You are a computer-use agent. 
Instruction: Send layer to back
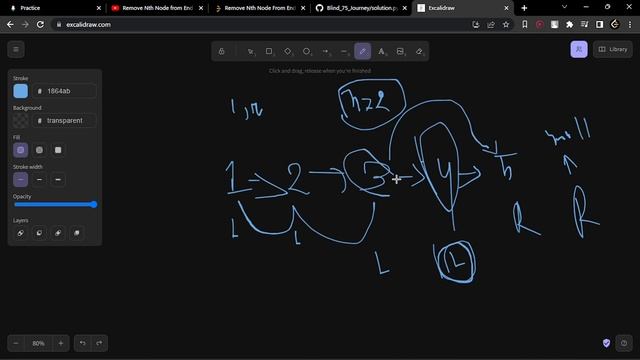tap(20, 233)
